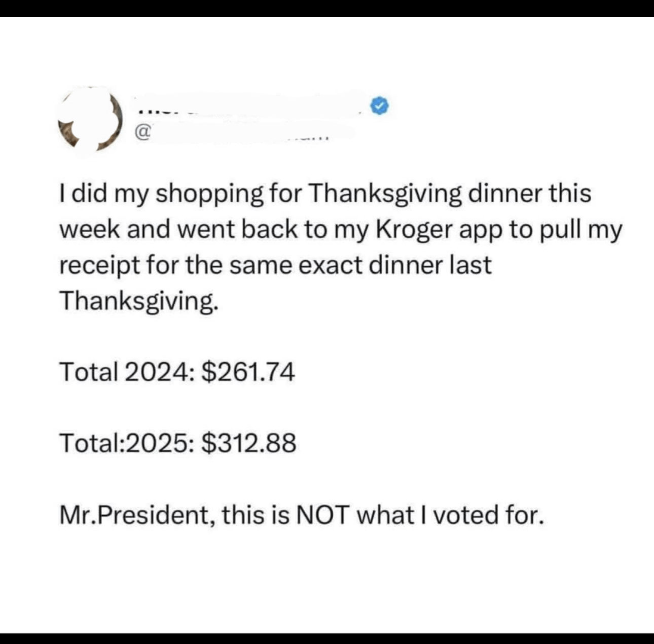654x644 pixels.
Task: Select the Total 2024 line
Action: pos(177,371)
